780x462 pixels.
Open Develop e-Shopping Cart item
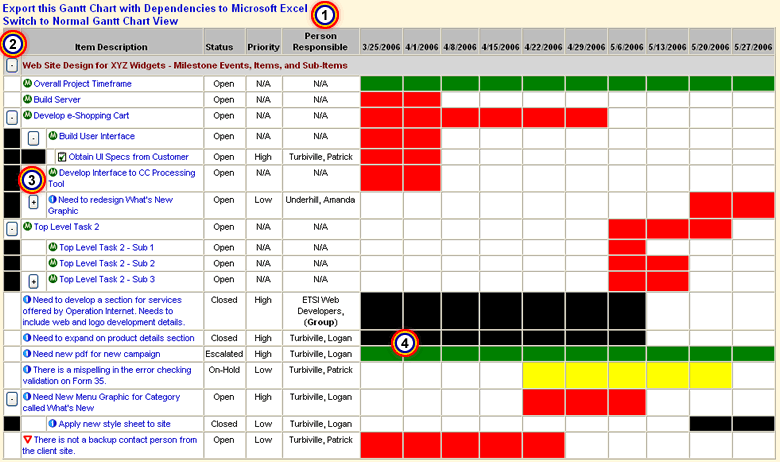click(x=81, y=115)
